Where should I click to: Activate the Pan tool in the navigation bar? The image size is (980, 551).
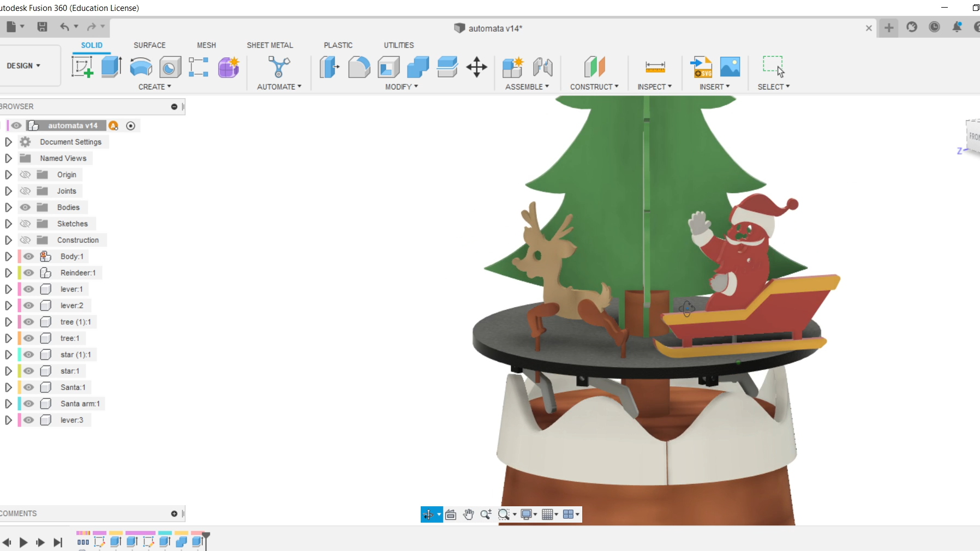pos(468,514)
